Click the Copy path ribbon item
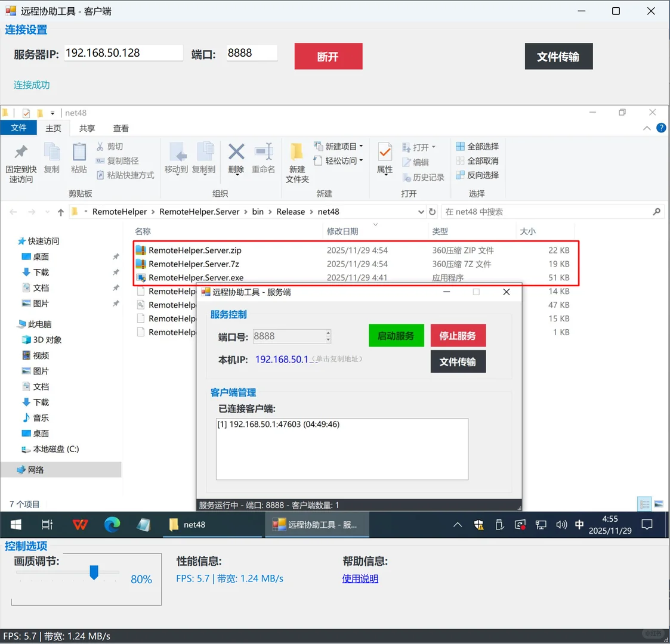The height and width of the screenshot is (644, 670). [117, 160]
